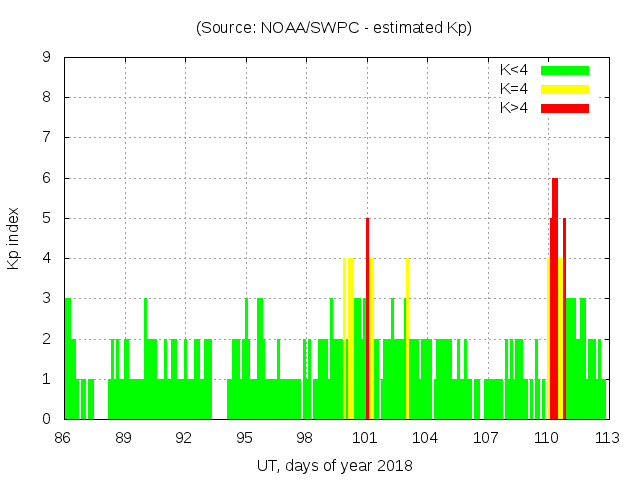Click the "UT, days of year 2018" axis title
Image resolution: width=640 pixels, height=480 pixels.
pos(334,465)
